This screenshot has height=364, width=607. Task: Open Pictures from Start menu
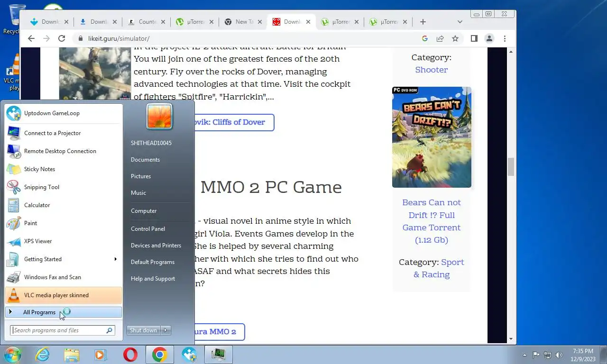pyautogui.click(x=141, y=176)
